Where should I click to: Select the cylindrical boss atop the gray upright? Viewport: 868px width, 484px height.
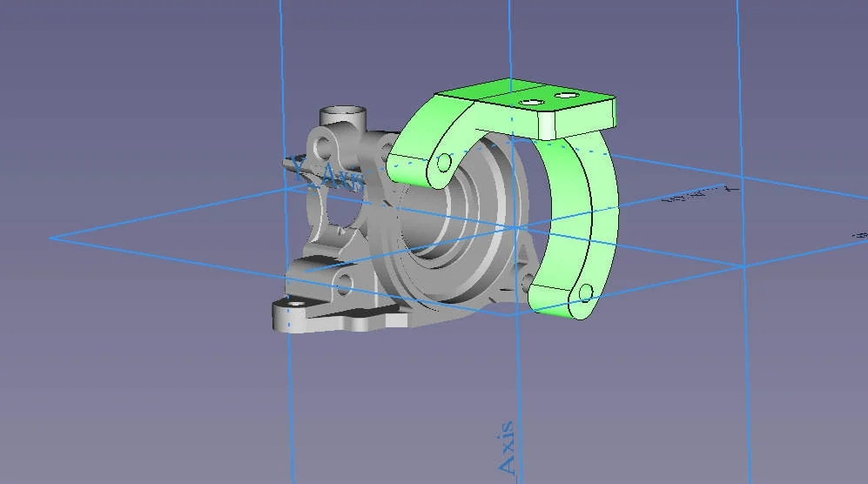click(343, 117)
